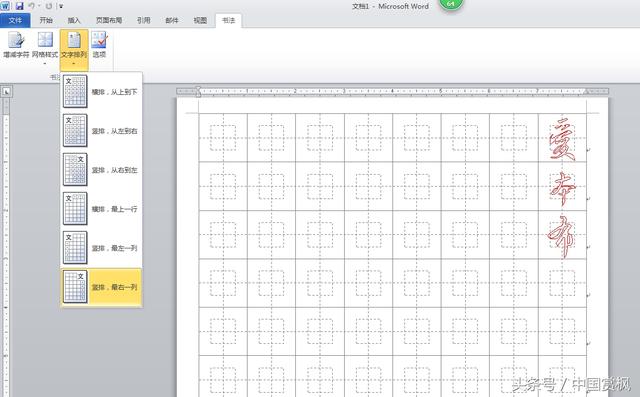Choose 横排,最上一行 arrangement option

tap(101, 209)
